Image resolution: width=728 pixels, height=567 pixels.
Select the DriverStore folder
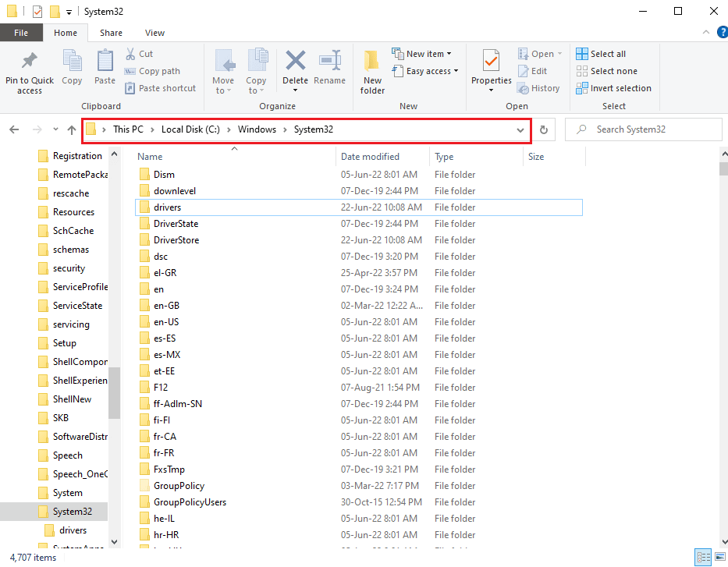[358, 240]
